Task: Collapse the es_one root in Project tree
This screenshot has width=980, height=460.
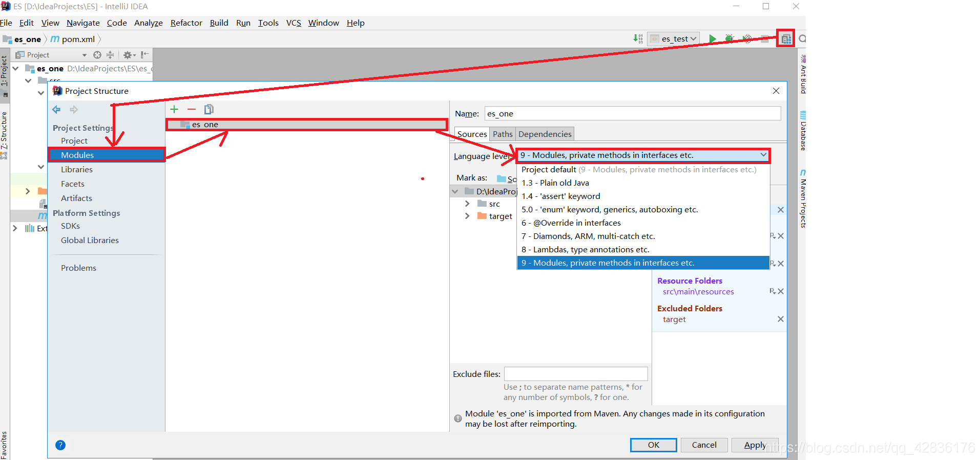Action: coord(16,68)
